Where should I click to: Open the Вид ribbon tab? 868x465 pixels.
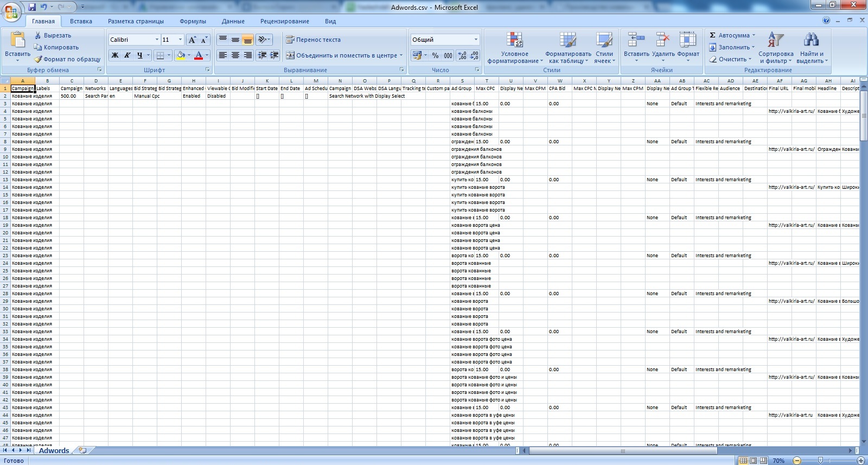pyautogui.click(x=330, y=21)
